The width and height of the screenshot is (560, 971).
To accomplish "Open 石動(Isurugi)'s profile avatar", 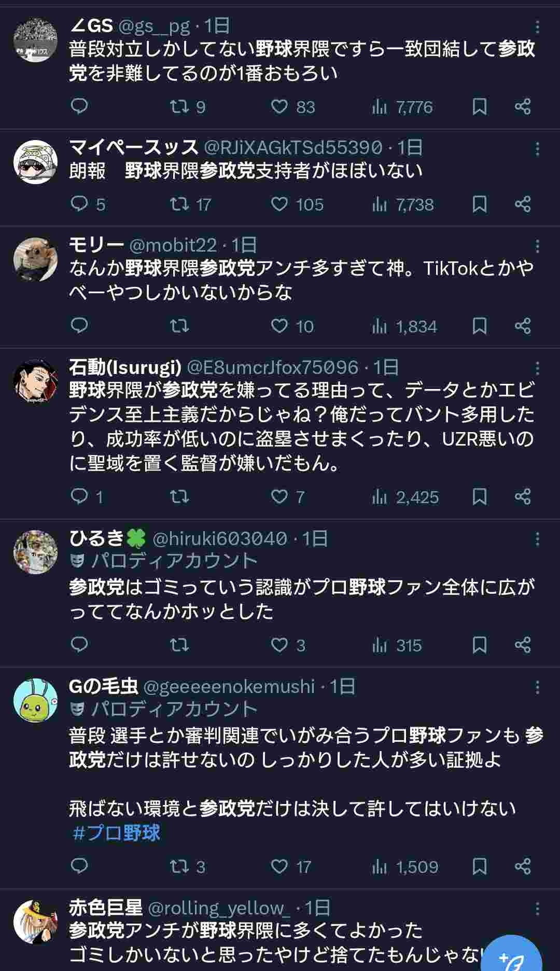I will [35, 381].
